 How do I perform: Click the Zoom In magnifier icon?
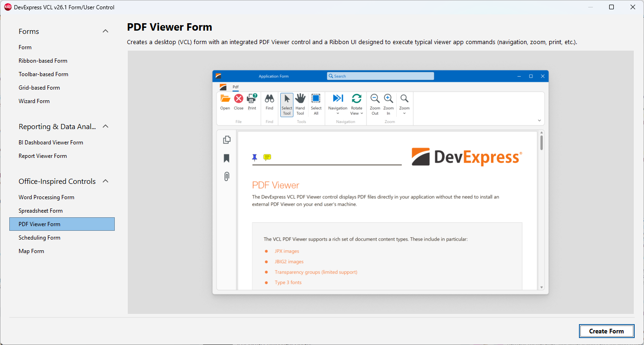388,98
